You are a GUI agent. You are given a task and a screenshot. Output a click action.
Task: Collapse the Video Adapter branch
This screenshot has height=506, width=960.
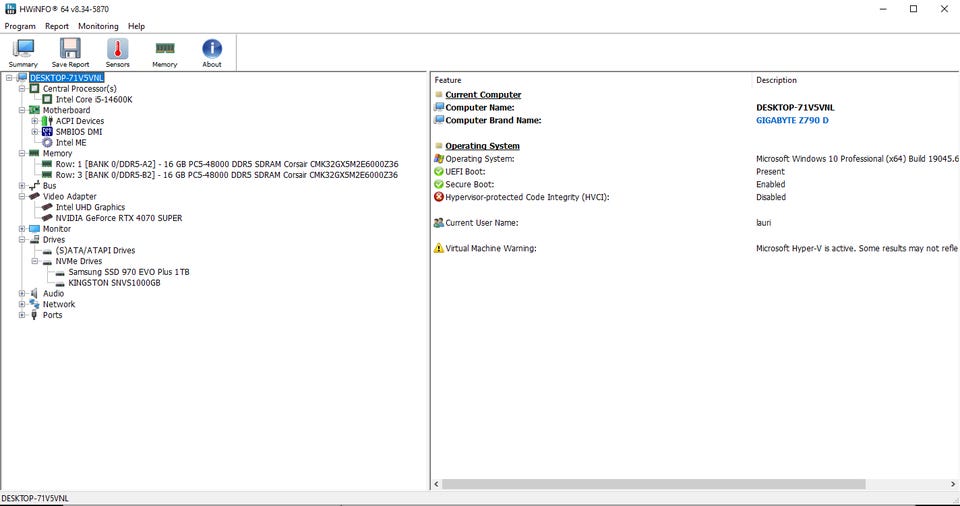tap(22, 197)
